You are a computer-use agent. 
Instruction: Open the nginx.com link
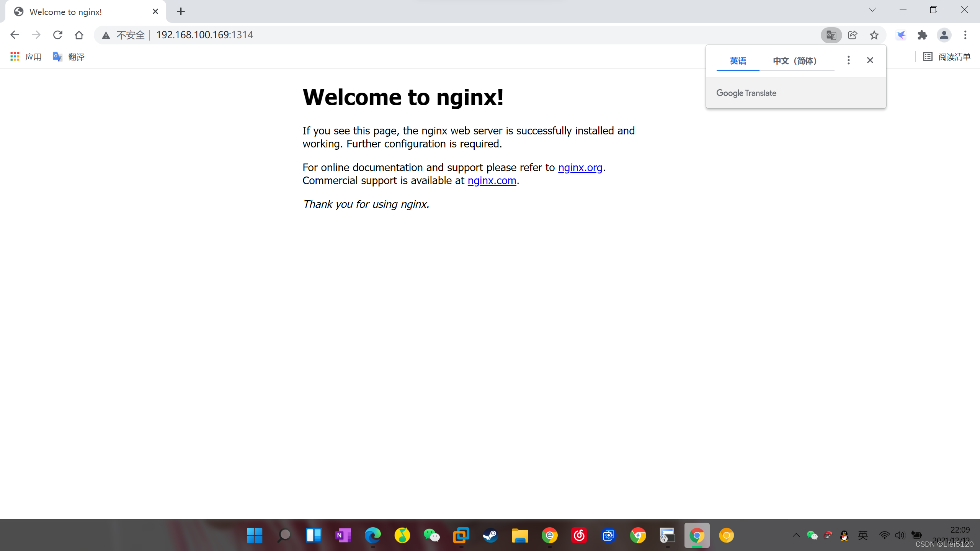tap(492, 180)
